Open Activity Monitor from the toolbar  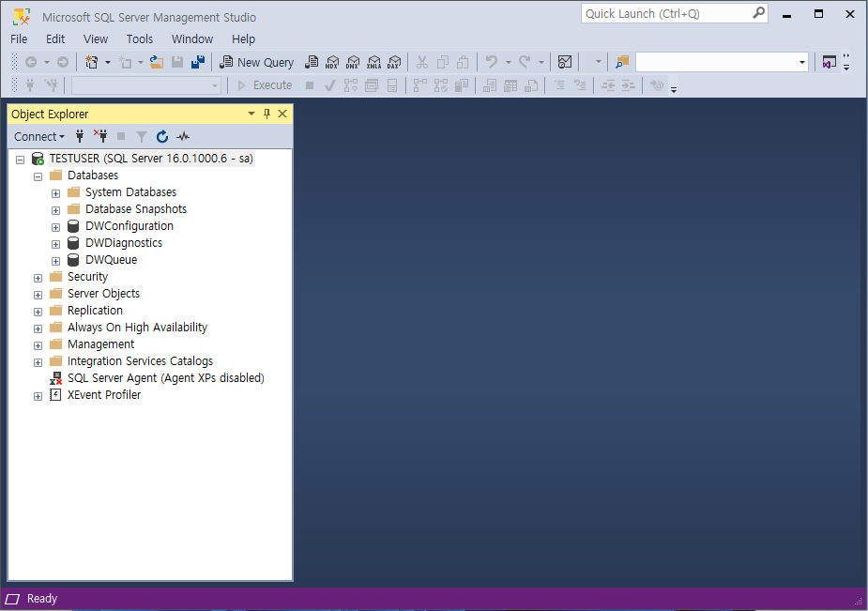pos(565,63)
